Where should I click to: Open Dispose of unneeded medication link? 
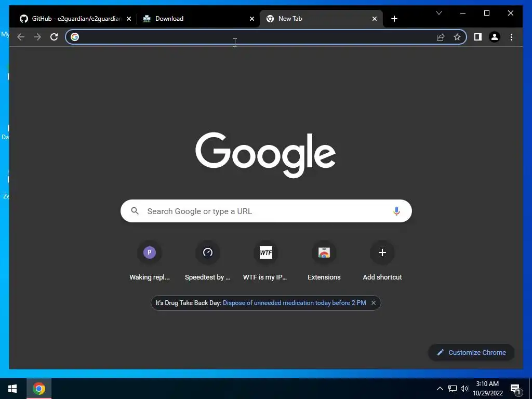pyautogui.click(x=294, y=303)
